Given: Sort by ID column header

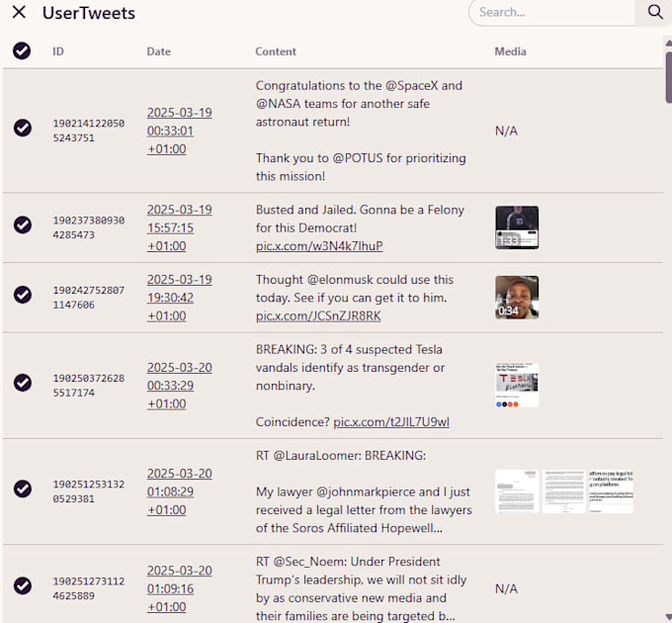Looking at the screenshot, I should (x=58, y=51).
